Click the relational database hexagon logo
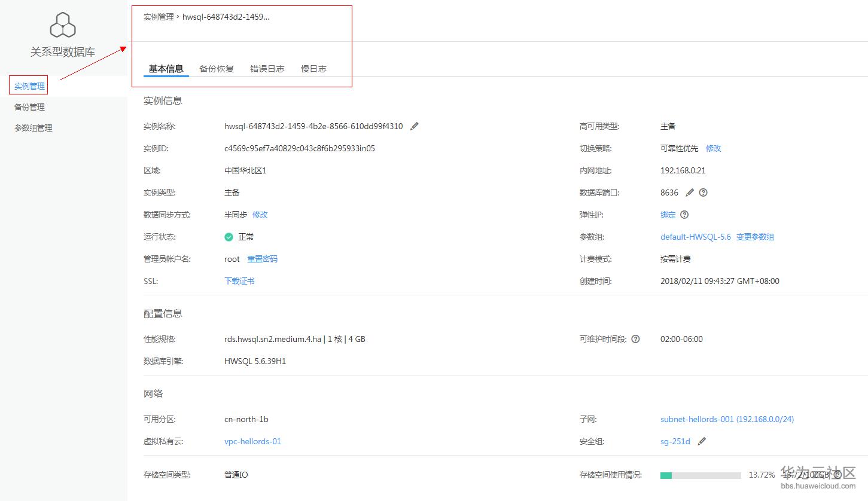This screenshot has width=868, height=501. [63, 25]
